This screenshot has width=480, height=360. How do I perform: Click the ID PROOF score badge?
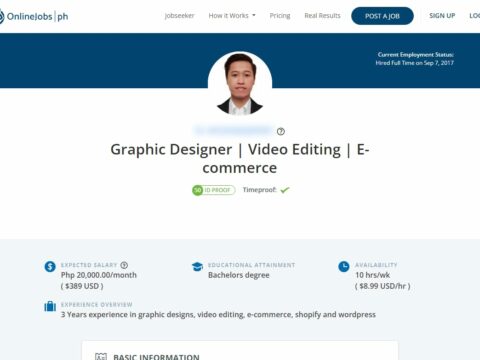214,190
